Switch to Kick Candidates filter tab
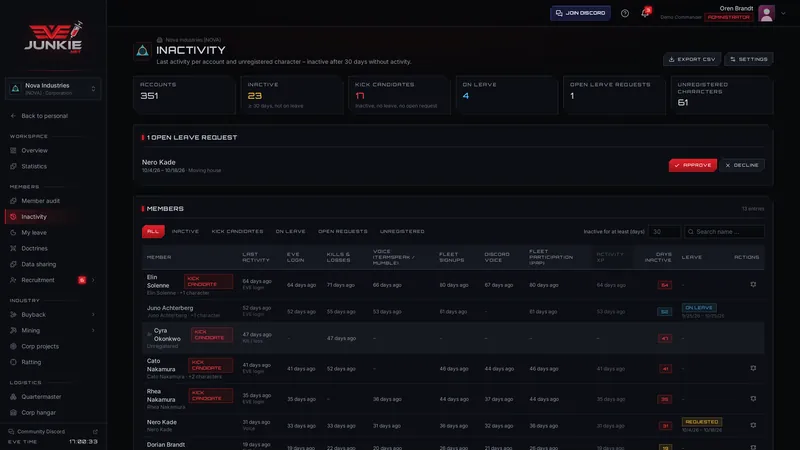Screen dimensions: 800x450 (x=237, y=232)
